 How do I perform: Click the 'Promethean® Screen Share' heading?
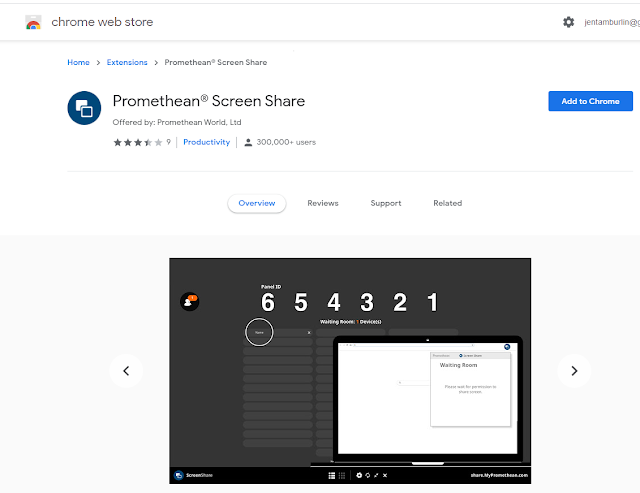click(x=209, y=101)
